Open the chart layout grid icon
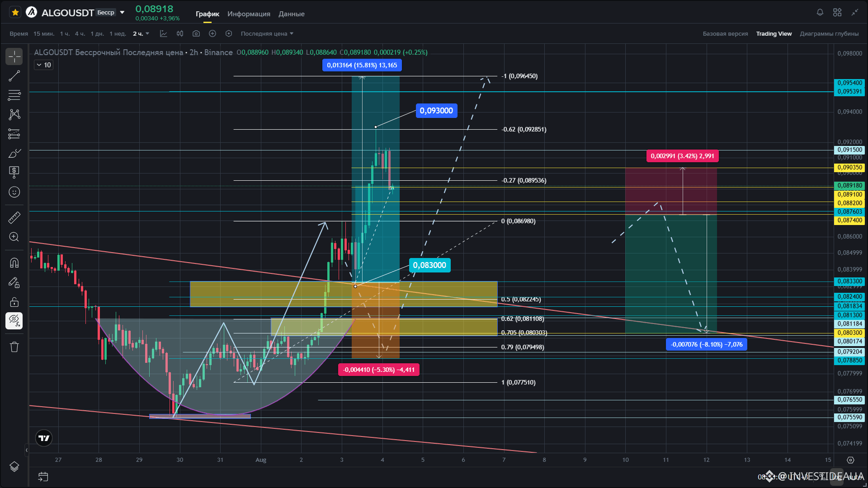This screenshot has height=488, width=868. point(837,13)
